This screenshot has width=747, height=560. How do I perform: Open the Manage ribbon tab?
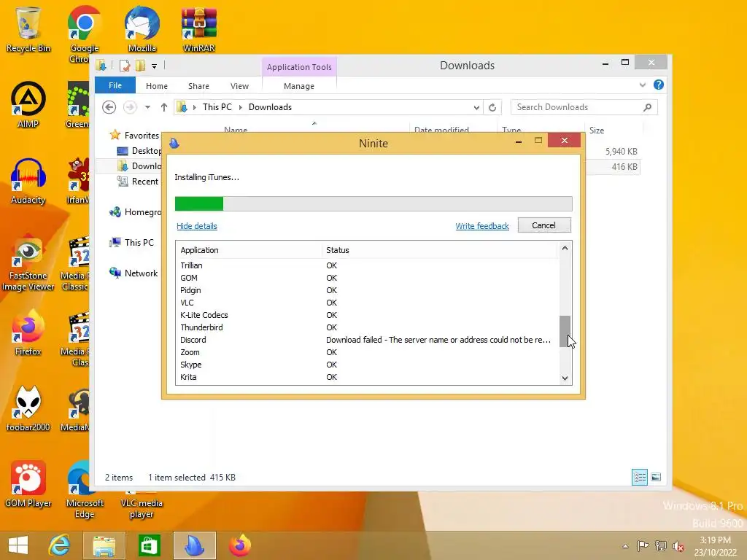pyautogui.click(x=299, y=86)
